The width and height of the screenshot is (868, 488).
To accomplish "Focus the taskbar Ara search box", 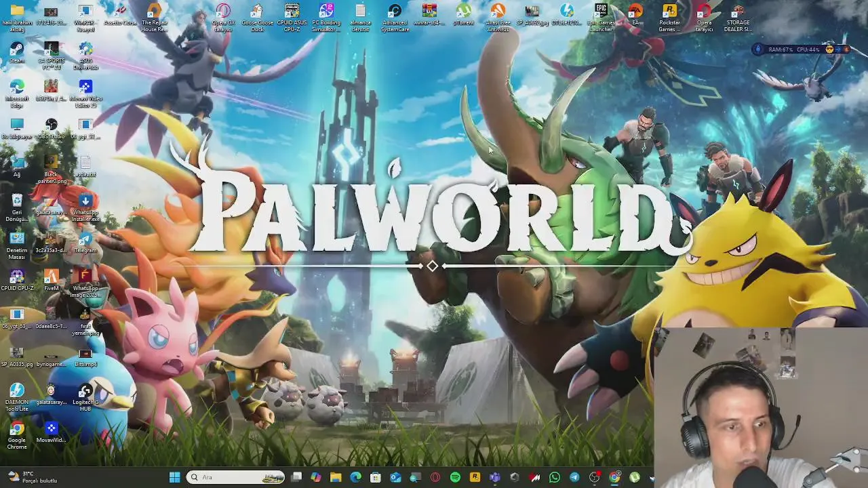I will [x=235, y=477].
